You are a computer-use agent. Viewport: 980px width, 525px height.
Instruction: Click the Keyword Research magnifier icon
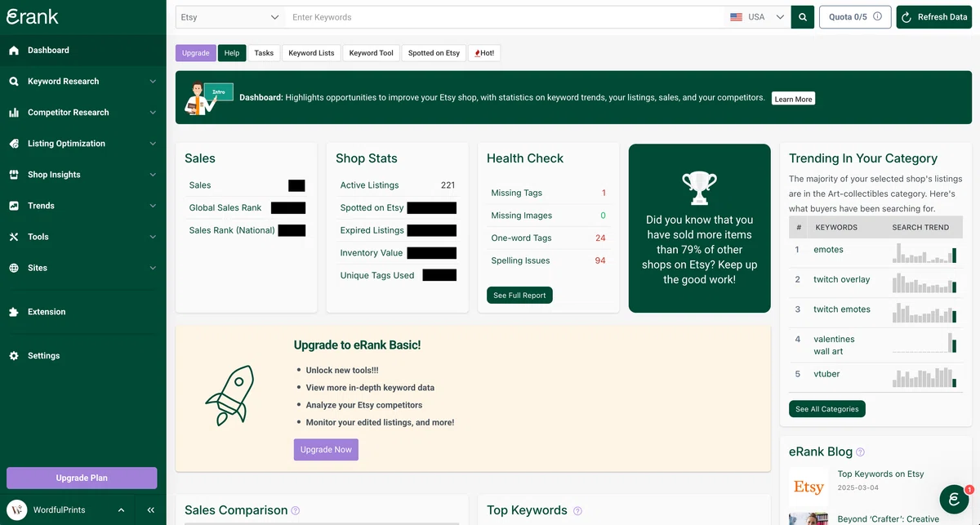tap(13, 82)
